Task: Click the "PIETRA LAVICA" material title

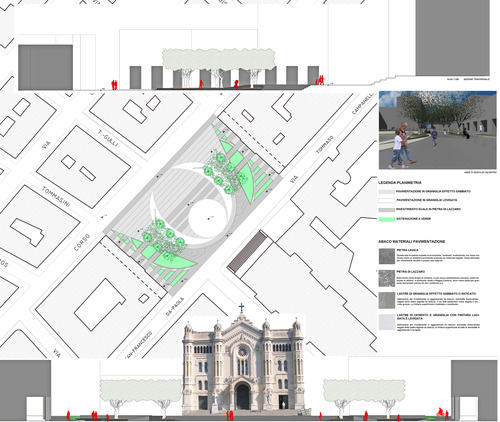Action: 407,250
